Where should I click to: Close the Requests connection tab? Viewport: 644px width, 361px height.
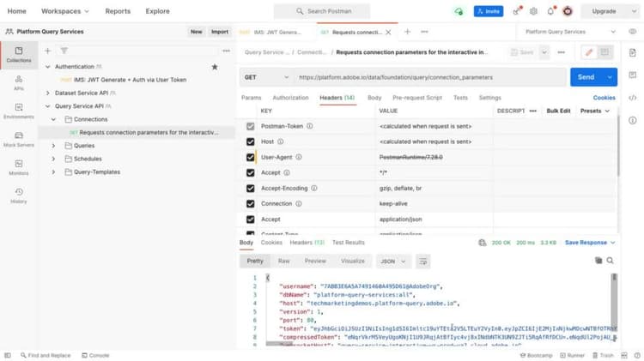click(388, 32)
